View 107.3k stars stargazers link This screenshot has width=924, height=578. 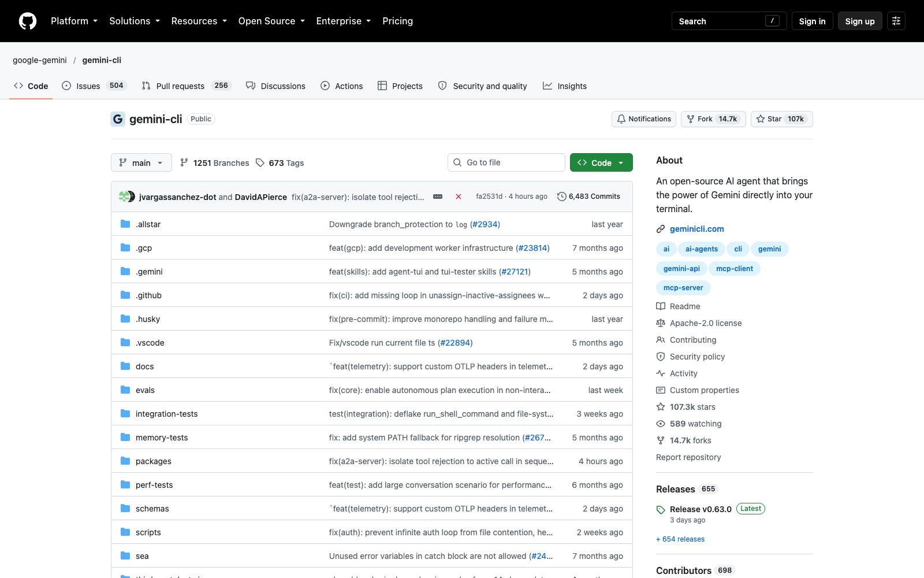(x=686, y=407)
